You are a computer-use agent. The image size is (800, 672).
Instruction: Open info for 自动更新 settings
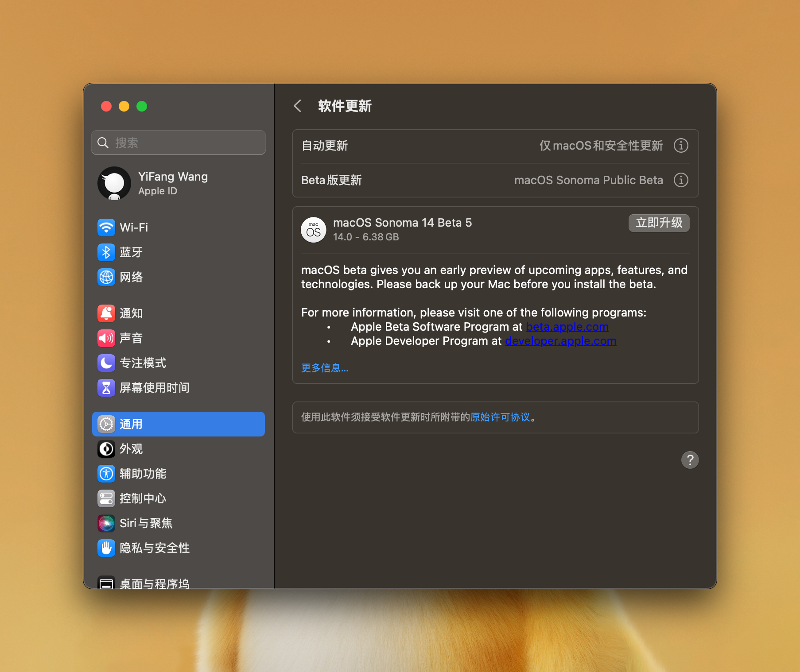pyautogui.click(x=681, y=146)
